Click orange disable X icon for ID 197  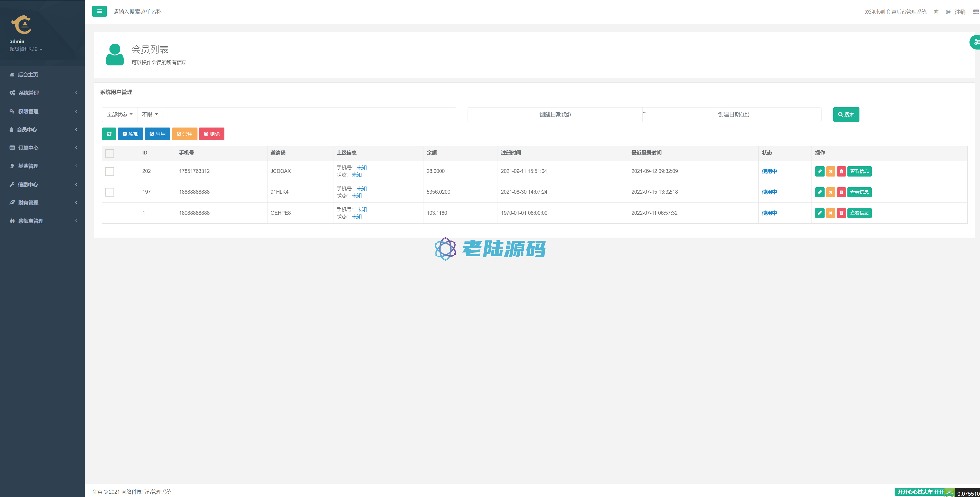coord(830,192)
